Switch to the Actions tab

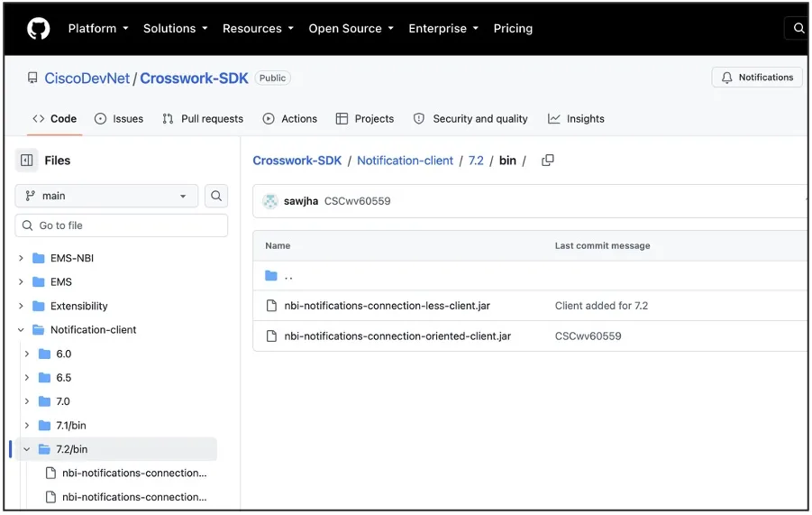pos(289,119)
